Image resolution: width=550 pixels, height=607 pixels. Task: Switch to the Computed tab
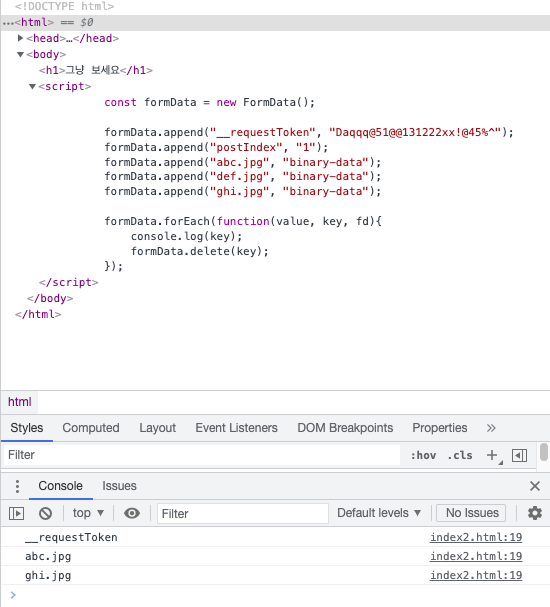coord(91,428)
